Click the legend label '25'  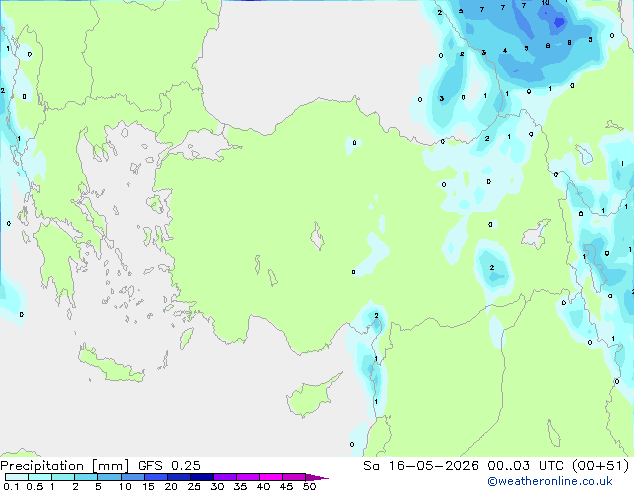tap(194, 486)
